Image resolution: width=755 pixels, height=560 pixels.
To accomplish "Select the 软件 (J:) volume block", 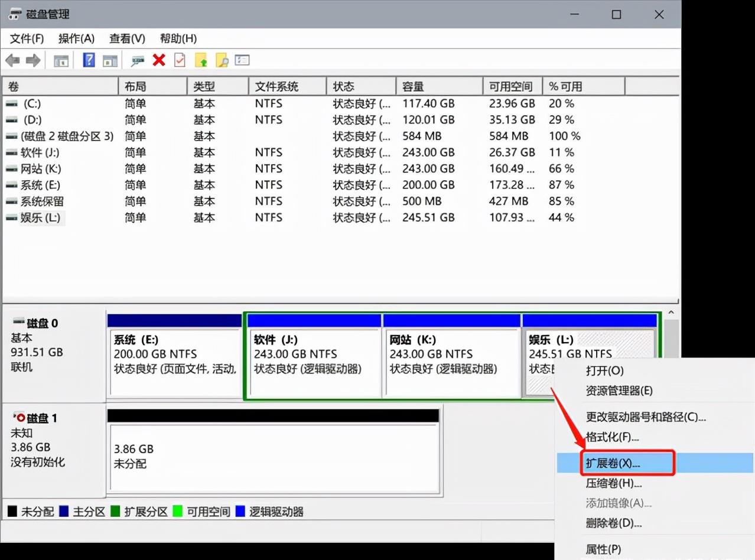I will coord(313,354).
